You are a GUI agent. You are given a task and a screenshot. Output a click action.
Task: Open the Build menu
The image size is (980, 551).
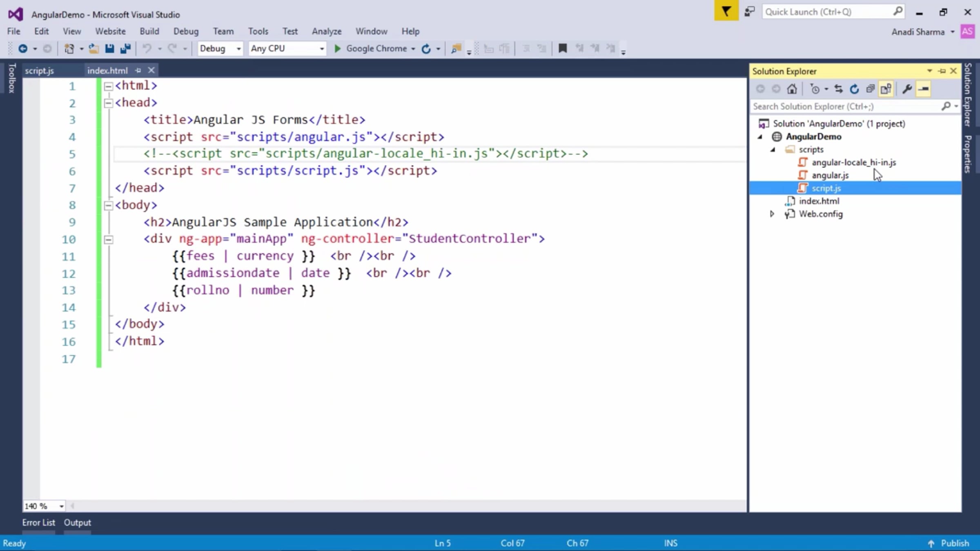point(149,31)
